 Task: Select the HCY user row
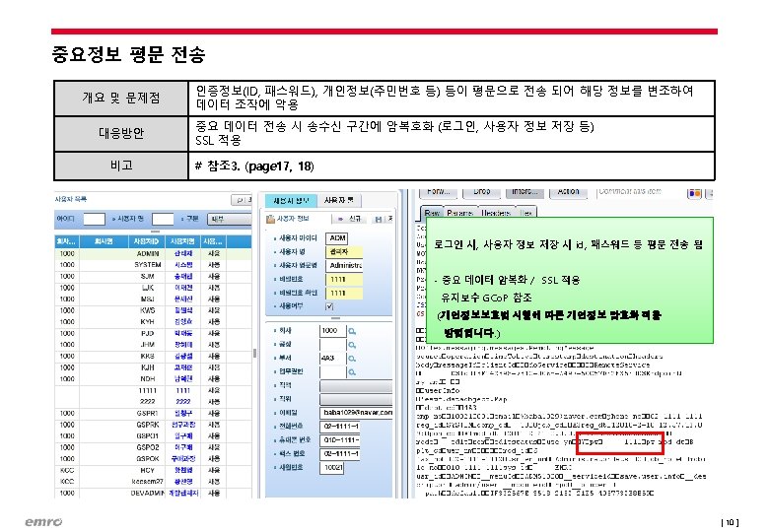(x=153, y=470)
